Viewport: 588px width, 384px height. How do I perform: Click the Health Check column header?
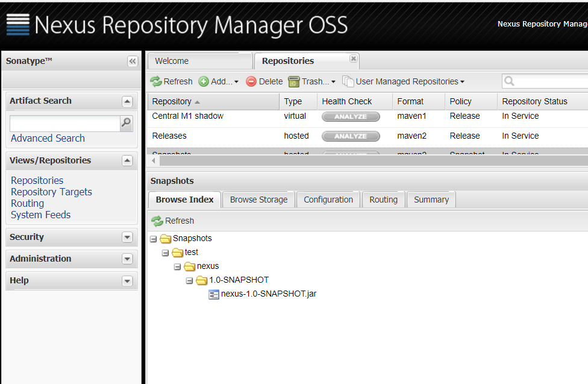point(355,101)
